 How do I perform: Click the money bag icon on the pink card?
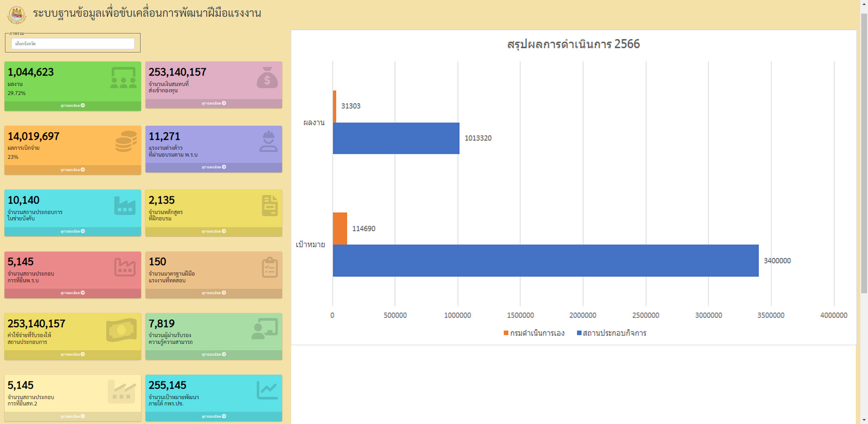point(267,77)
